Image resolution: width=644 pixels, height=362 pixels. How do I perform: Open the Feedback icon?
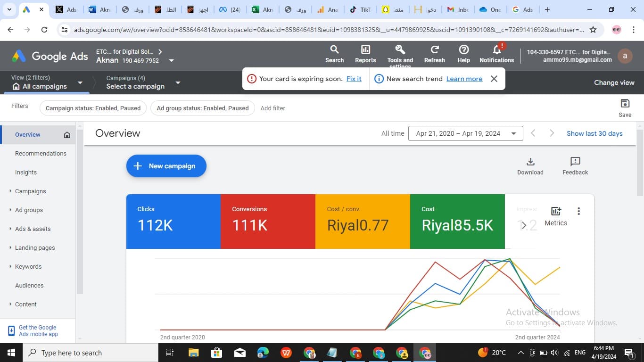tap(575, 162)
